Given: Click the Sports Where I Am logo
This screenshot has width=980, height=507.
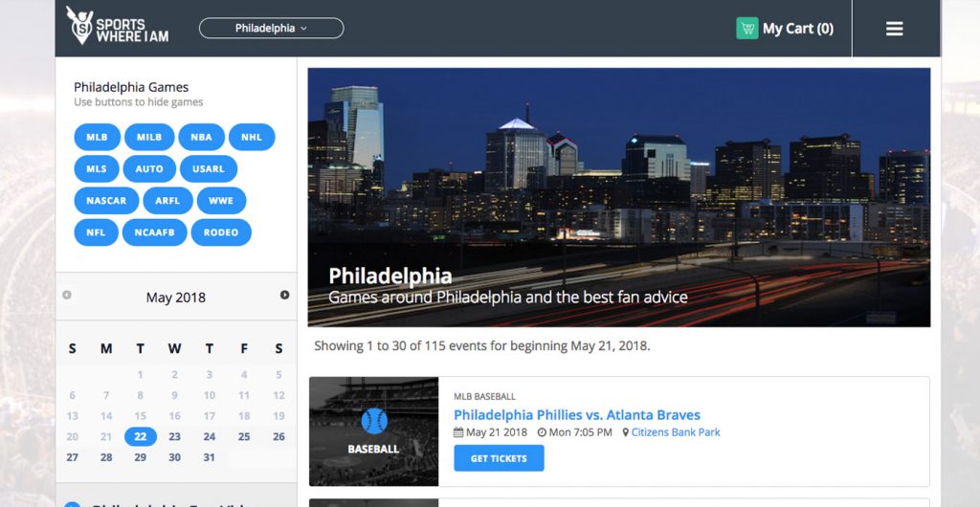Looking at the screenshot, I should coord(118,26).
